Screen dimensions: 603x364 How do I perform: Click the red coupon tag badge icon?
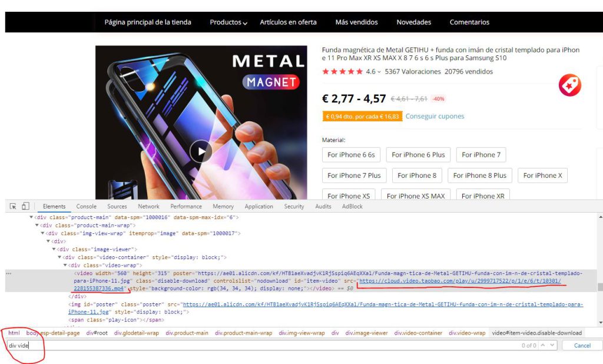coord(570,85)
